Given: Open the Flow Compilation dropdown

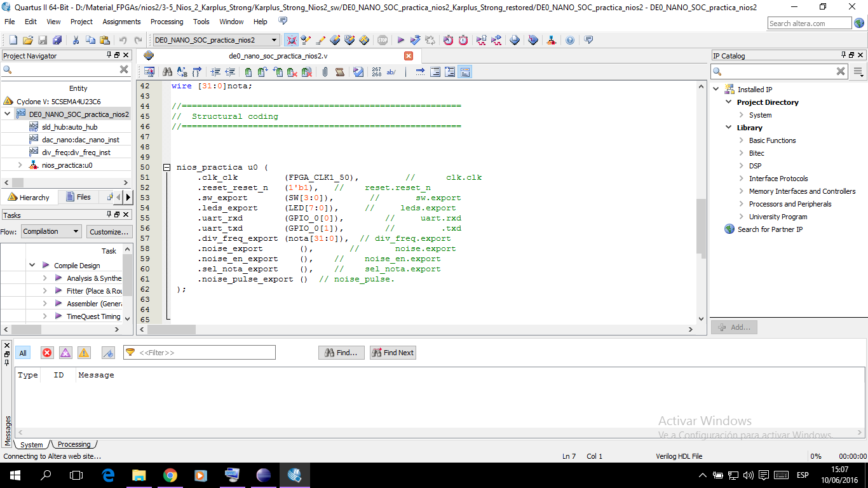Looking at the screenshot, I should tap(51, 231).
